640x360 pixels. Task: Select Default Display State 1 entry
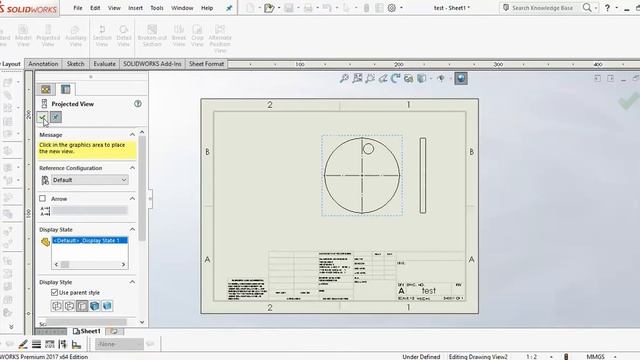[90, 240]
